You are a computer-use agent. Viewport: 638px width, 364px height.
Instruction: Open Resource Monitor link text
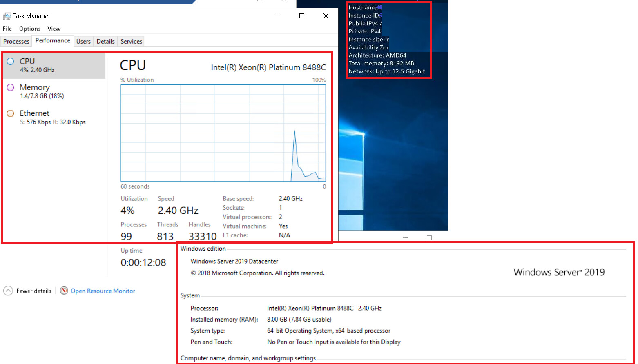[x=103, y=291]
